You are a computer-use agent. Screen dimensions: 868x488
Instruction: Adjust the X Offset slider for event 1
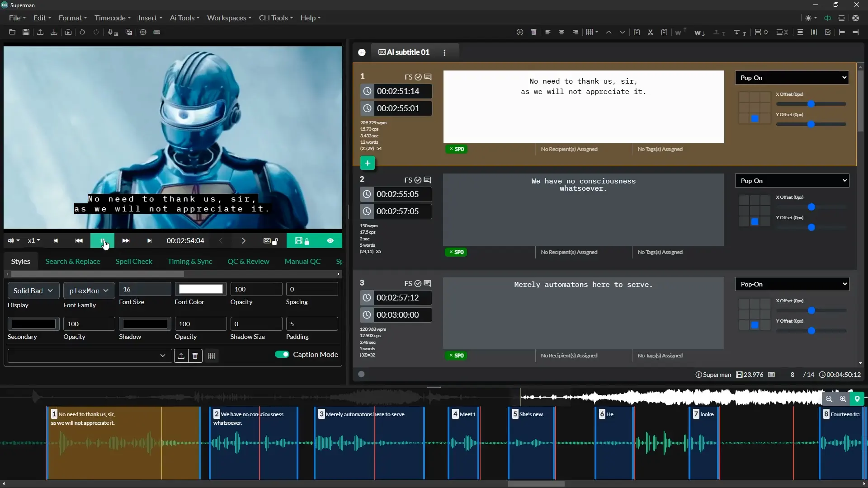pos(811,104)
